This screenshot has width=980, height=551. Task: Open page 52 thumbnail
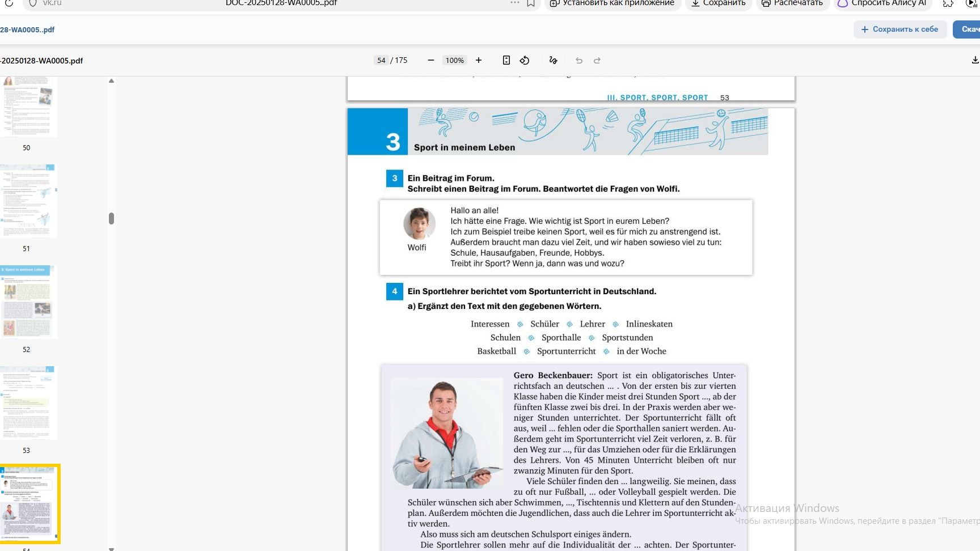coord(27,302)
